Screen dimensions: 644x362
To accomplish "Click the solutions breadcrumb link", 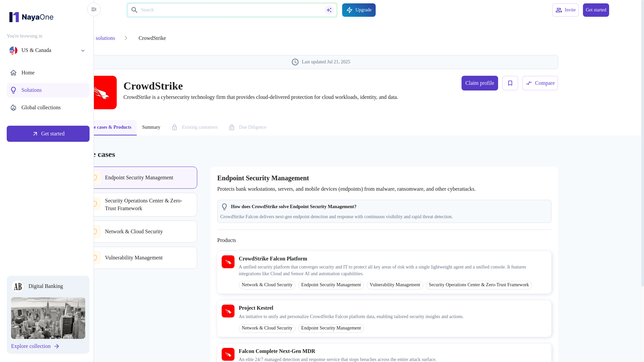I will (x=105, y=38).
